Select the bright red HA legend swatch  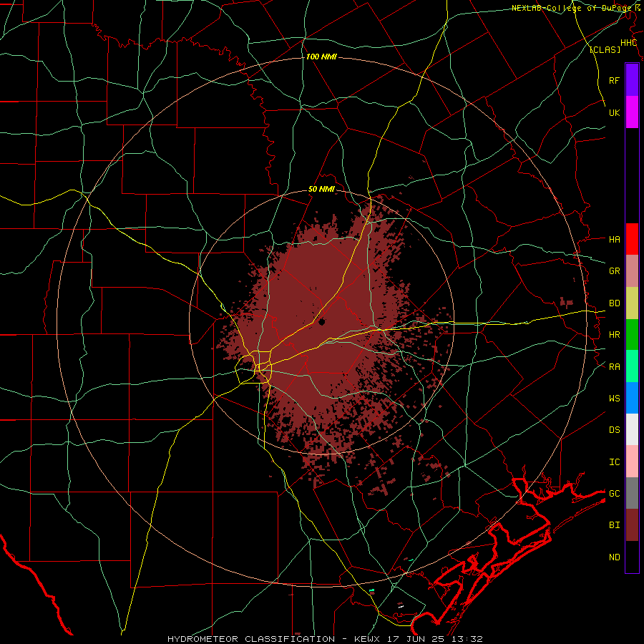[x=632, y=239]
